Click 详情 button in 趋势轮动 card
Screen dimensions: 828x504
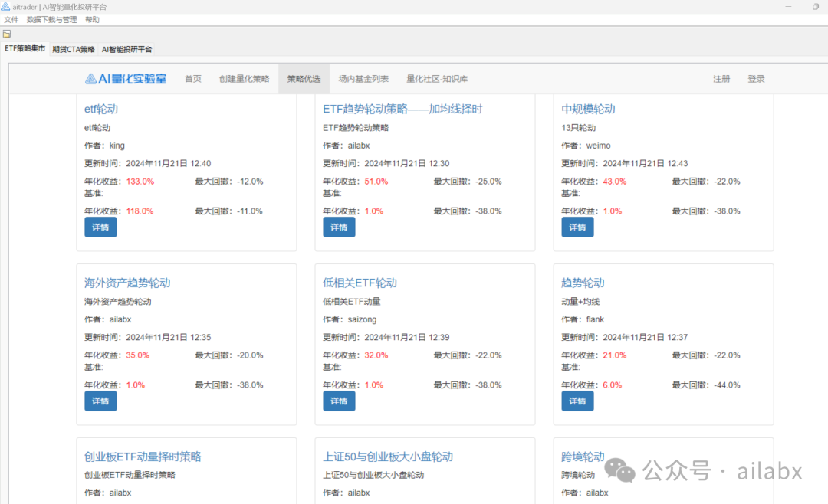click(x=577, y=401)
